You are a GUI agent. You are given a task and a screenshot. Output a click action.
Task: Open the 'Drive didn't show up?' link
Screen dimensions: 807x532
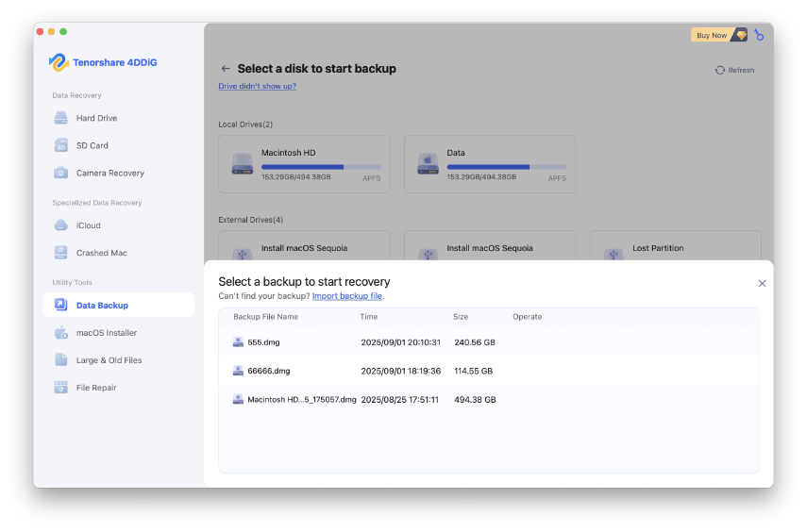[258, 86]
